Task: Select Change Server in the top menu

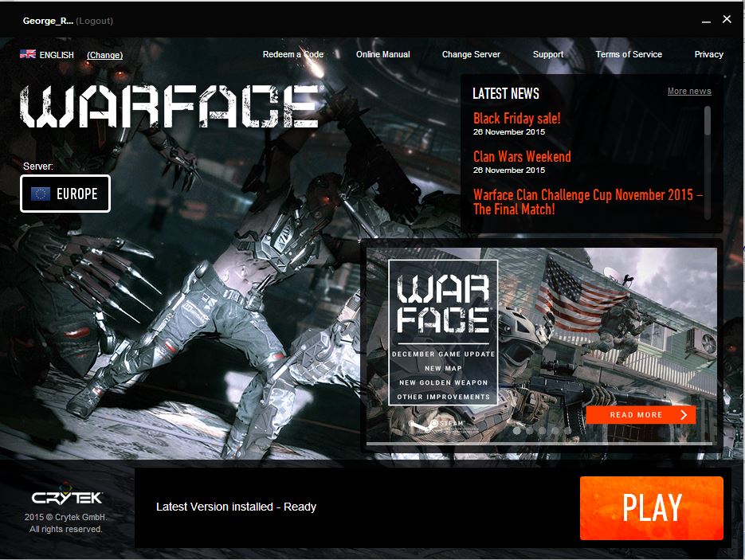Action: point(471,54)
